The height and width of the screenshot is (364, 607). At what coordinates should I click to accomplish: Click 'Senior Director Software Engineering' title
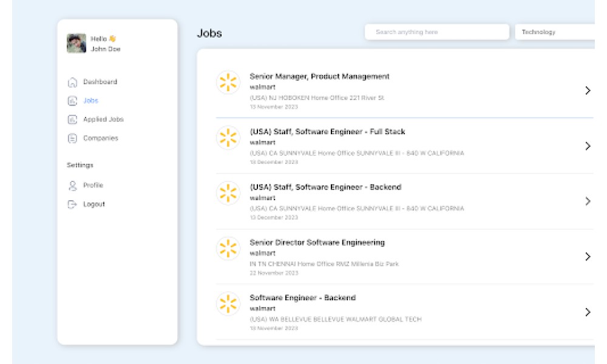tap(317, 243)
